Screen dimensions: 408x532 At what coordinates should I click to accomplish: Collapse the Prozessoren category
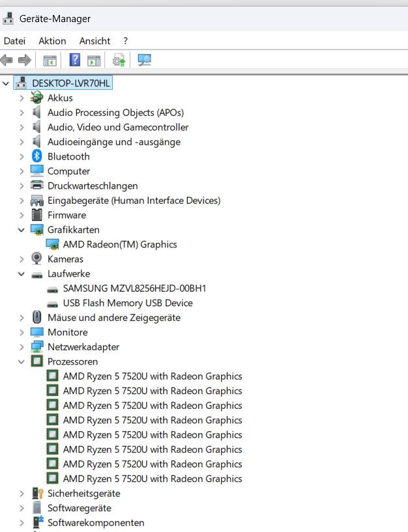click(22, 361)
